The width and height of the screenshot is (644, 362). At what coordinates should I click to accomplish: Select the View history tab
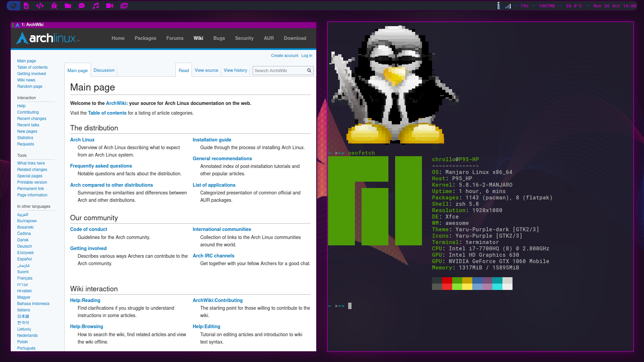235,70
